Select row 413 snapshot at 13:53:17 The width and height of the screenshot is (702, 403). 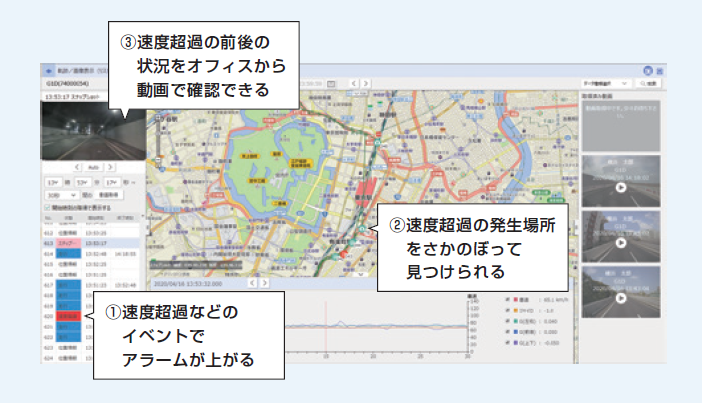[91, 243]
